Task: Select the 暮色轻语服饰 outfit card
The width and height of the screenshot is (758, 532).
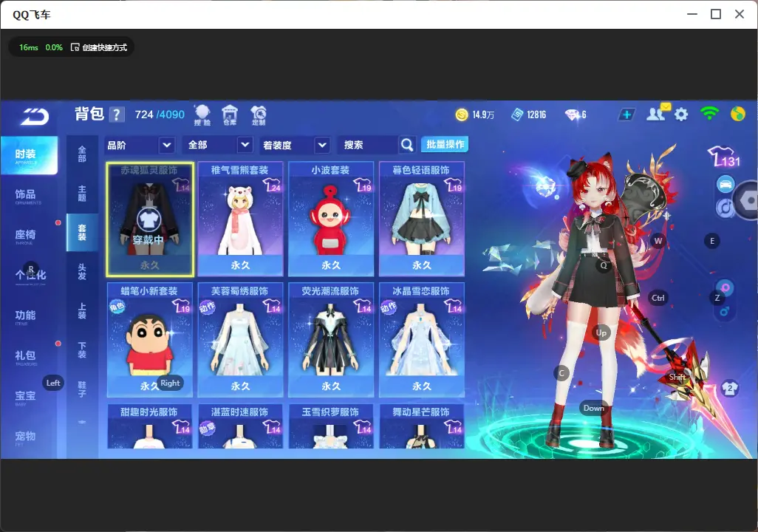Action: tap(422, 219)
